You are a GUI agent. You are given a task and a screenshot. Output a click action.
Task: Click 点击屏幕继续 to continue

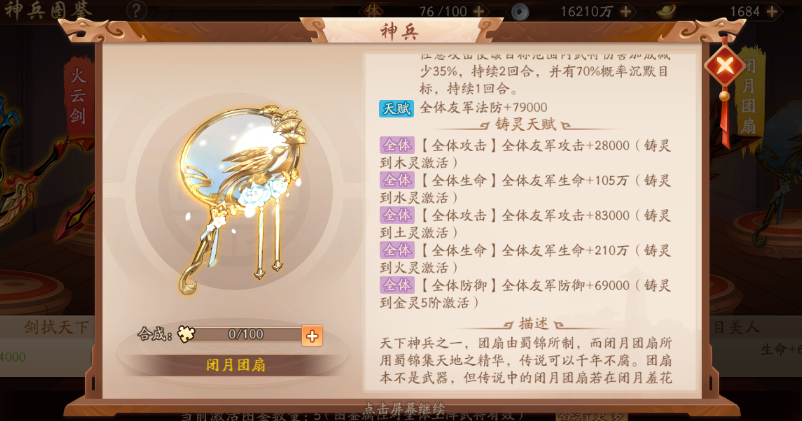(405, 409)
